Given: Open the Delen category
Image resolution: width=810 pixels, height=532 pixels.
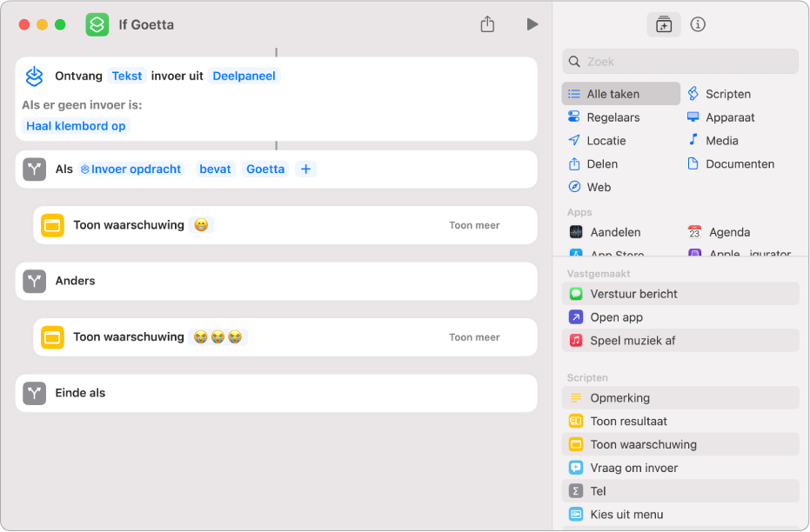Looking at the screenshot, I should [x=593, y=164].
